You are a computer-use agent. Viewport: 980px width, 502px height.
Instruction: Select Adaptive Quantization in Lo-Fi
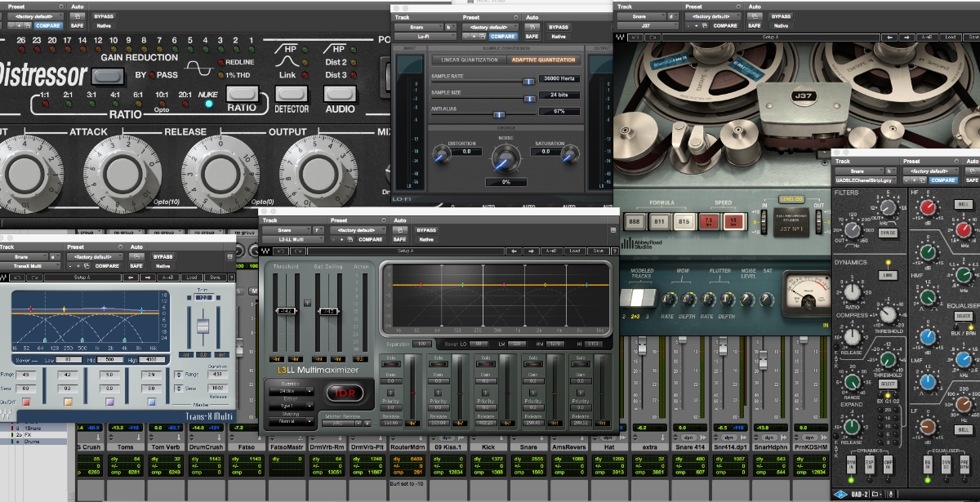pos(543,60)
